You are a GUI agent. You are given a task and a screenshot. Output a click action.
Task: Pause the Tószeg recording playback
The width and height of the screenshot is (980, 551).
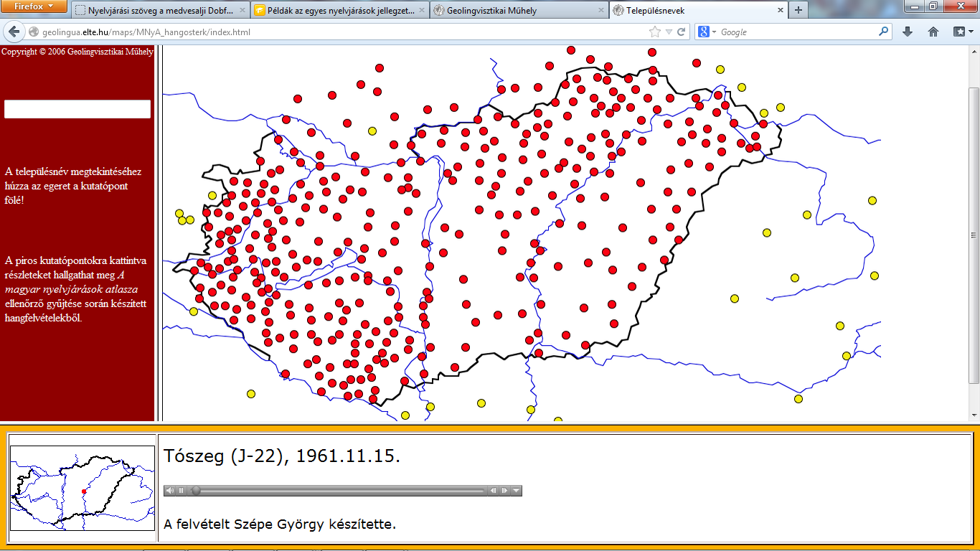(181, 491)
